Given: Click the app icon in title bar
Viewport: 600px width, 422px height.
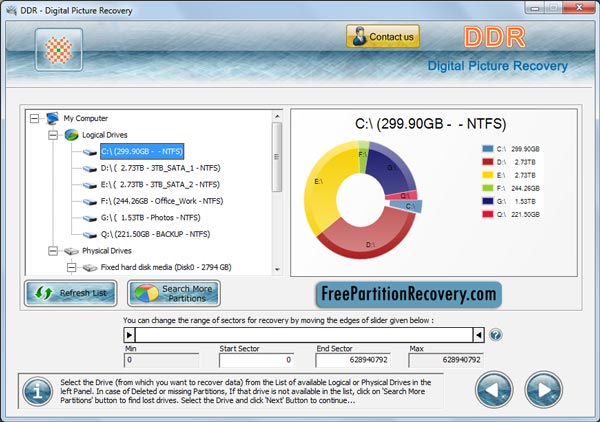Looking at the screenshot, I should [x=11, y=10].
